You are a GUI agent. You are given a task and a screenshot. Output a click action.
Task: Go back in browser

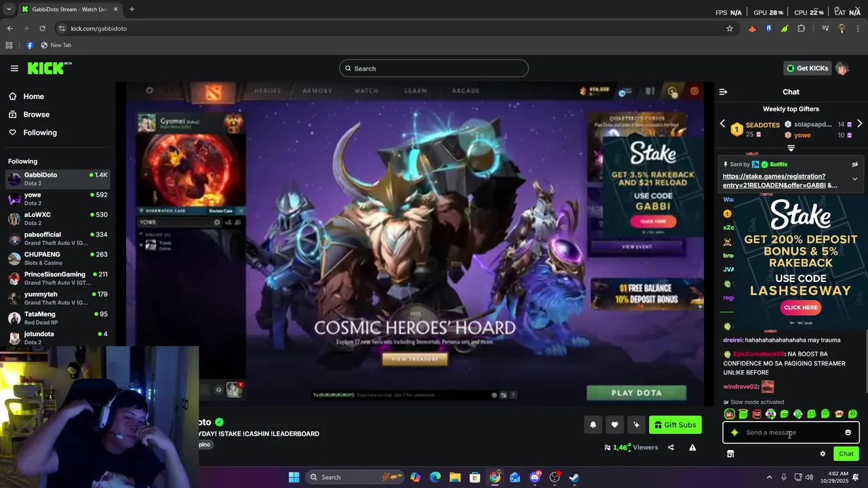9,28
